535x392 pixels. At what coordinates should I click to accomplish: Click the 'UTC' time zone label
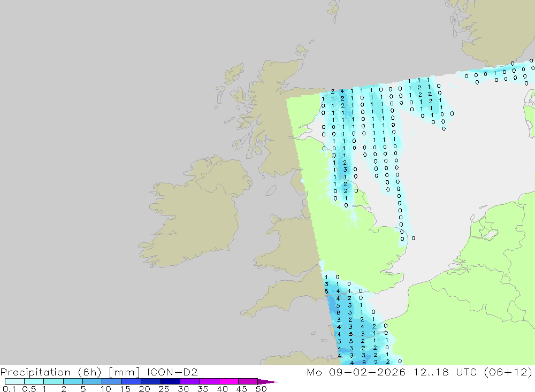point(467,372)
